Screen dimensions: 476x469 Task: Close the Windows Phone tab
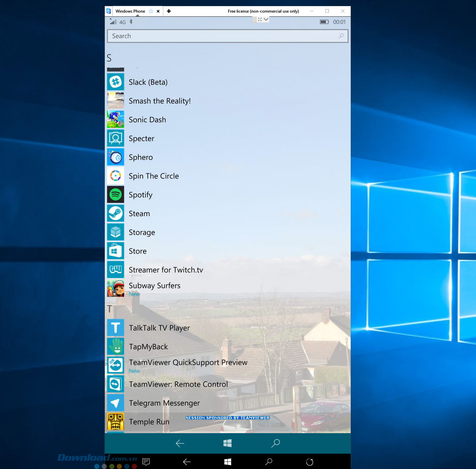(158, 11)
